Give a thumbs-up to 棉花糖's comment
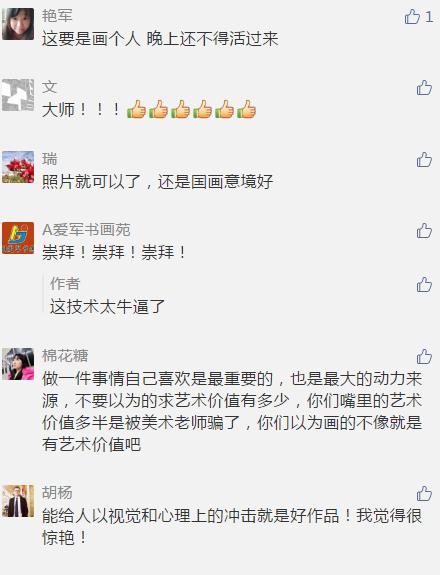The image size is (440, 575). (424, 356)
